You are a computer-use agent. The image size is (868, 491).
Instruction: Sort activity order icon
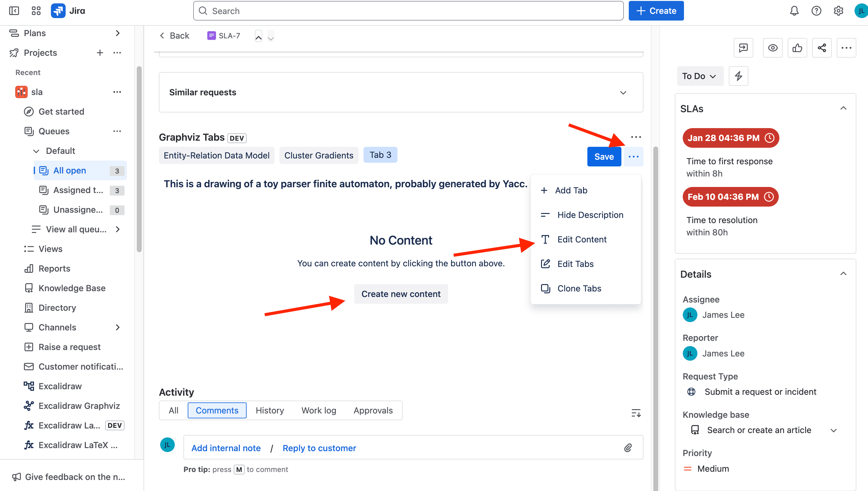(x=636, y=413)
